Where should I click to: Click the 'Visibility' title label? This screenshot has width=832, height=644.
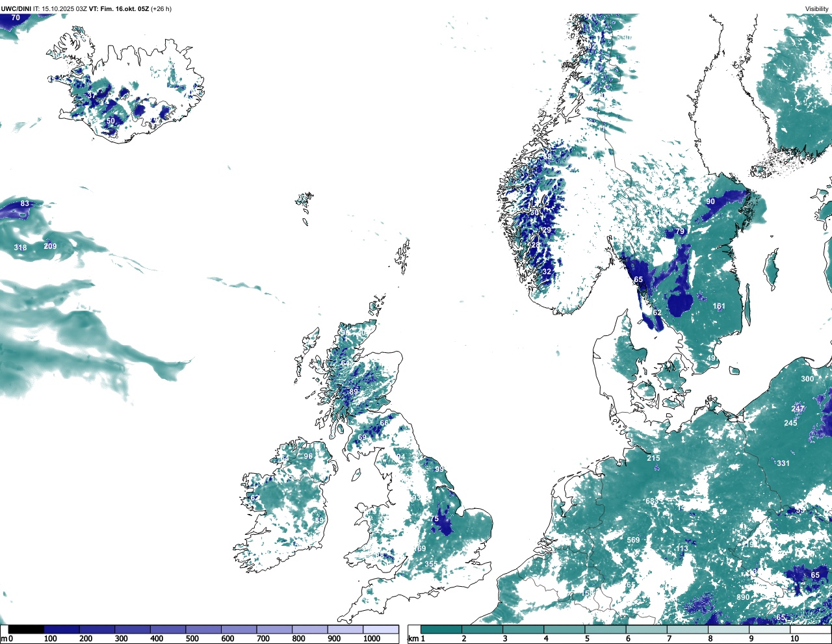click(817, 9)
